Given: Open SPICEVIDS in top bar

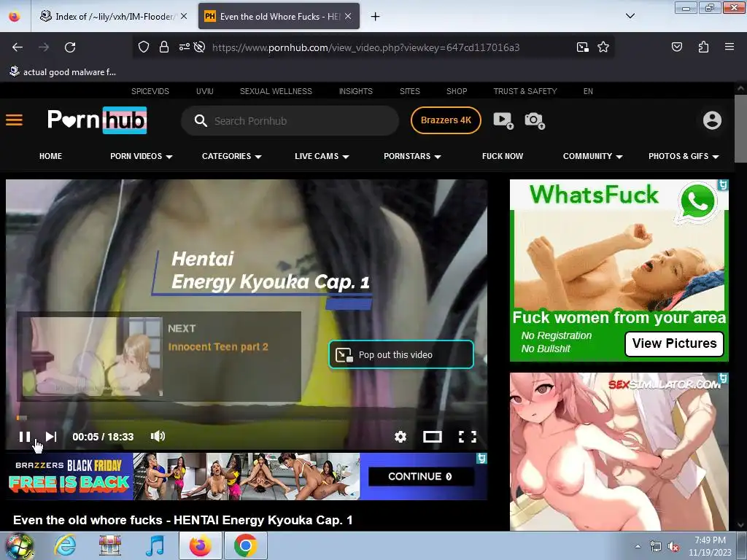Looking at the screenshot, I should (x=150, y=91).
